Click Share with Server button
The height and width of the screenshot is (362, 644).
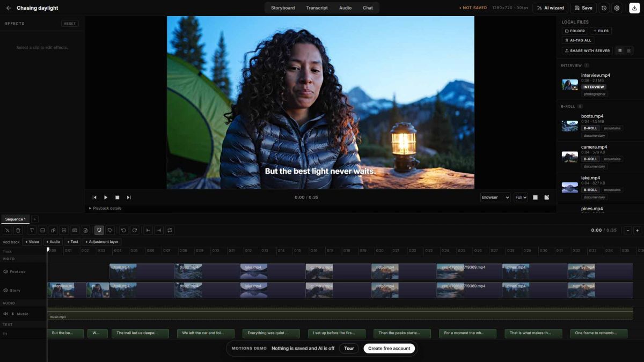(x=587, y=50)
